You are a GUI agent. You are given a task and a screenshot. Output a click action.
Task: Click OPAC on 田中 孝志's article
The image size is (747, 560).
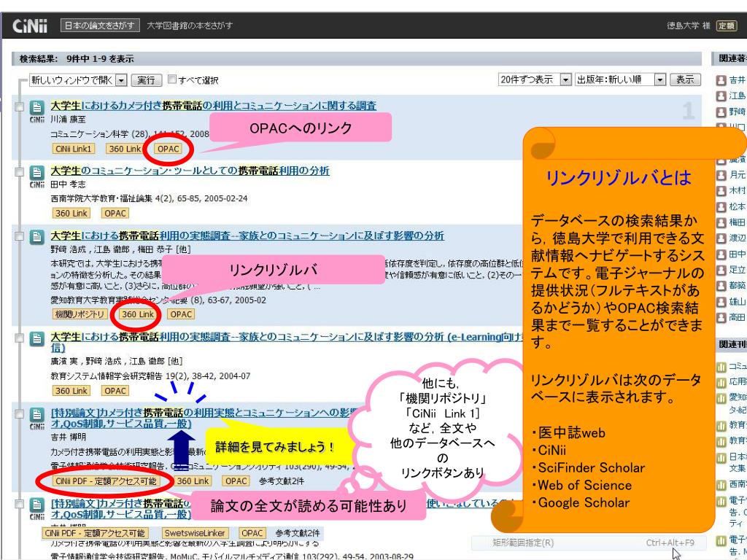click(115, 214)
